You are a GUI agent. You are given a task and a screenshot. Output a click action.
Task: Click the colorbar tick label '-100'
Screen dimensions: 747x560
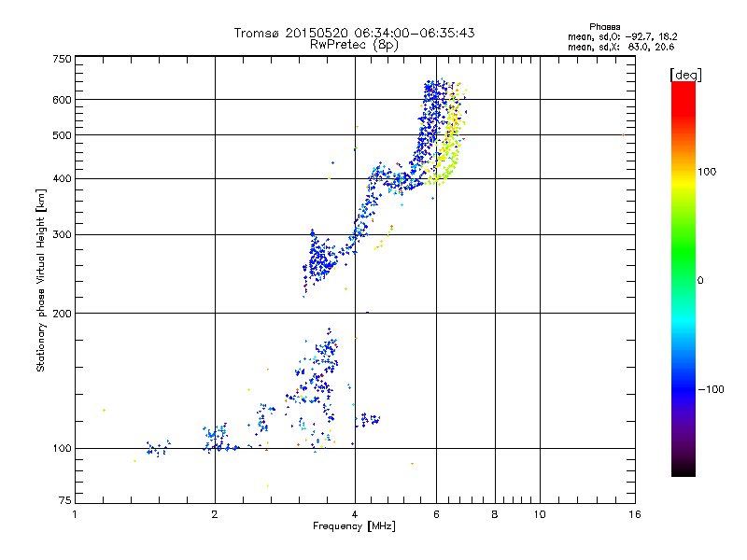(712, 389)
